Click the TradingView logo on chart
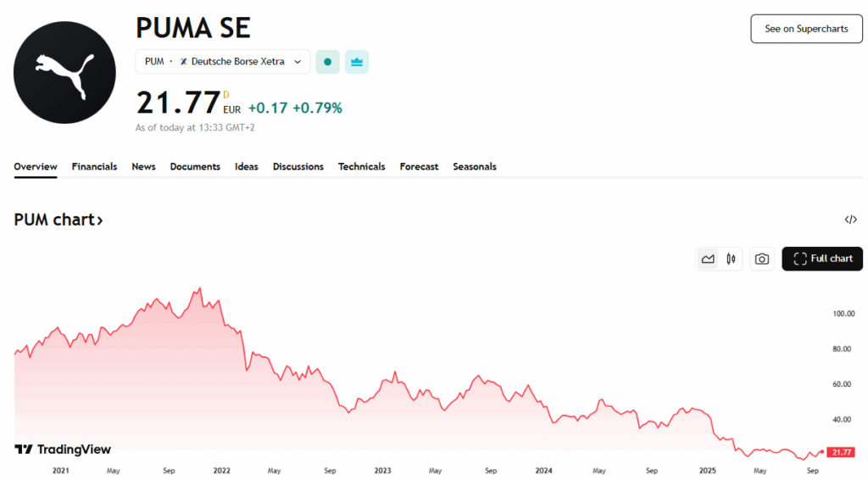The image size is (868, 480). coord(63,449)
